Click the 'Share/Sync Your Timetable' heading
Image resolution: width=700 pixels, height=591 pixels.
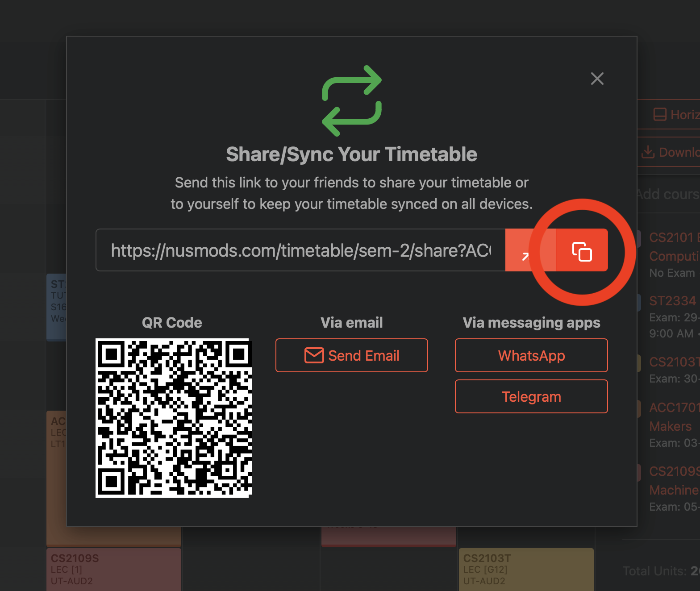coord(352,154)
